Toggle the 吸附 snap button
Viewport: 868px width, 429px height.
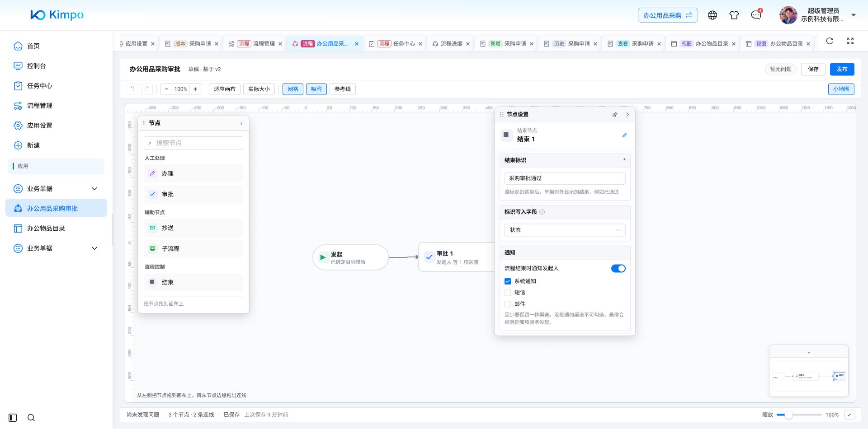(x=316, y=89)
